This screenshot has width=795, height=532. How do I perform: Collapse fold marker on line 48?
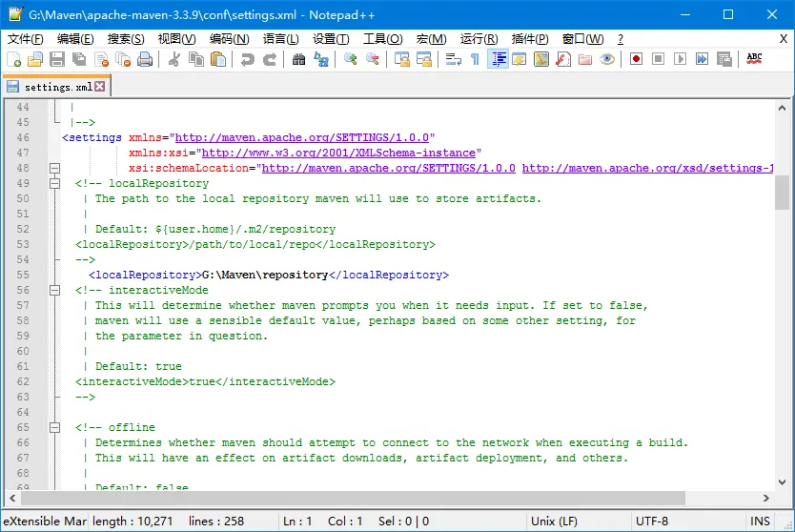click(x=54, y=168)
